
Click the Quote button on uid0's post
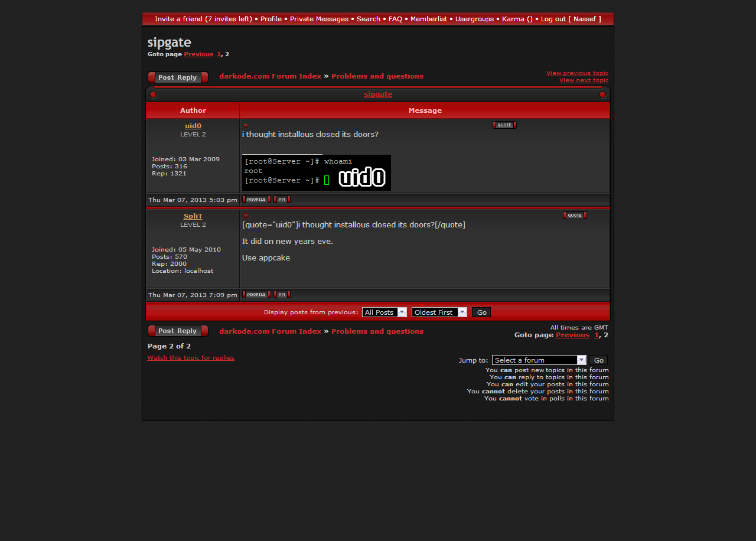pyautogui.click(x=504, y=125)
